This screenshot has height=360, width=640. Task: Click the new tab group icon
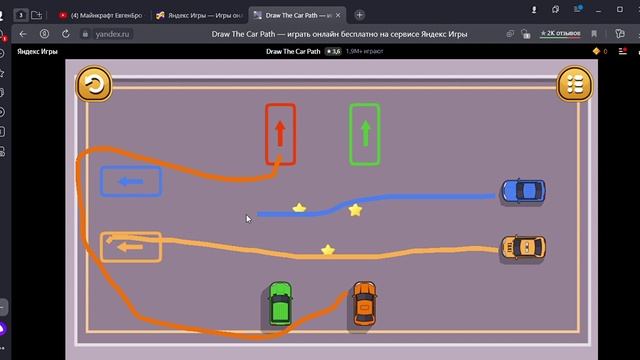(37, 16)
